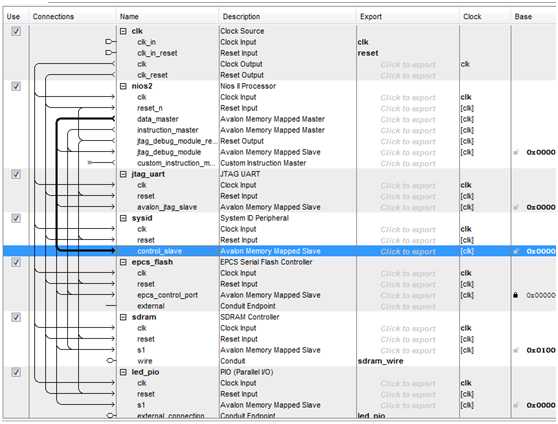Collapse the sysid component tree

point(123,218)
